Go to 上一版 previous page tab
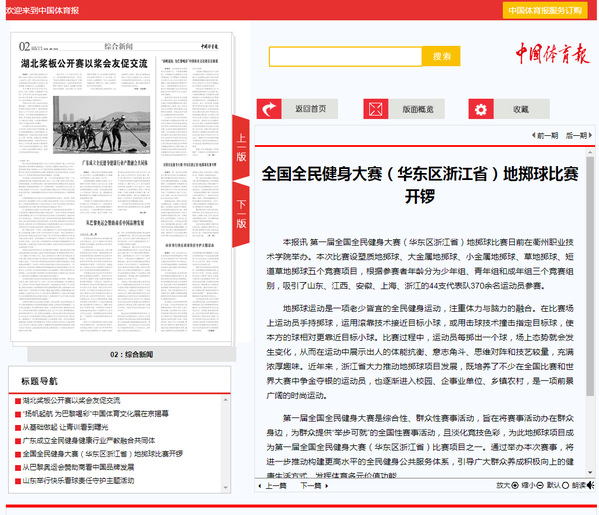The height and width of the screenshot is (515, 599). pos(241,148)
